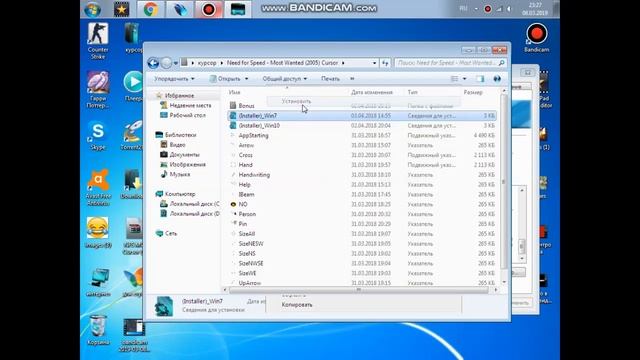640x360 pixels.
Task: Expand toolbar overflow chevron
Action: coord(352,79)
